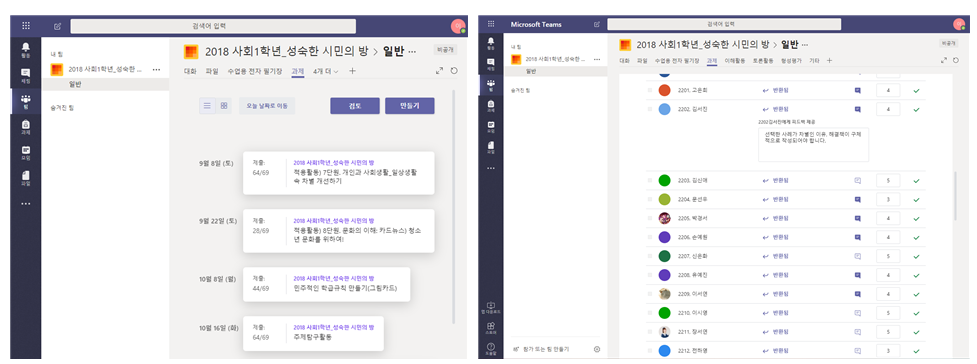Open the 주제탐구활동 assignment card
This screenshot has width=977, height=364.
(x=313, y=333)
